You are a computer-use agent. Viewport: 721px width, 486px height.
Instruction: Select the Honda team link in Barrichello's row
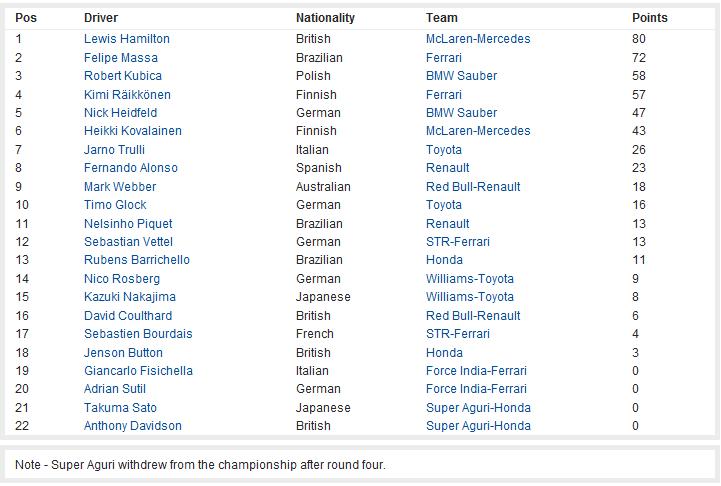(x=444, y=260)
